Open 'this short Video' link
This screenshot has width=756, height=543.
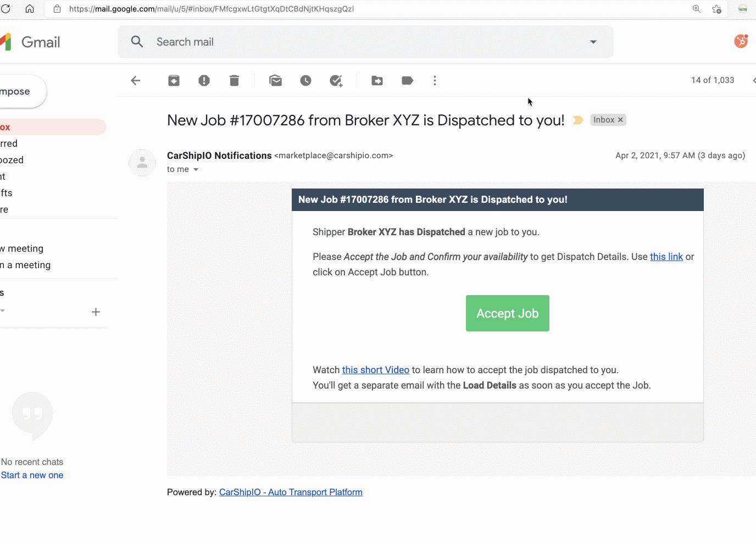pyautogui.click(x=376, y=370)
